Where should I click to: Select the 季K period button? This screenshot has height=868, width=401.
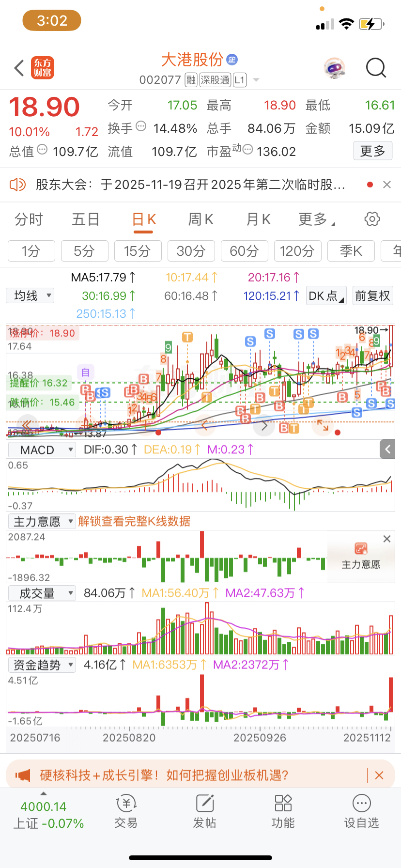click(351, 251)
